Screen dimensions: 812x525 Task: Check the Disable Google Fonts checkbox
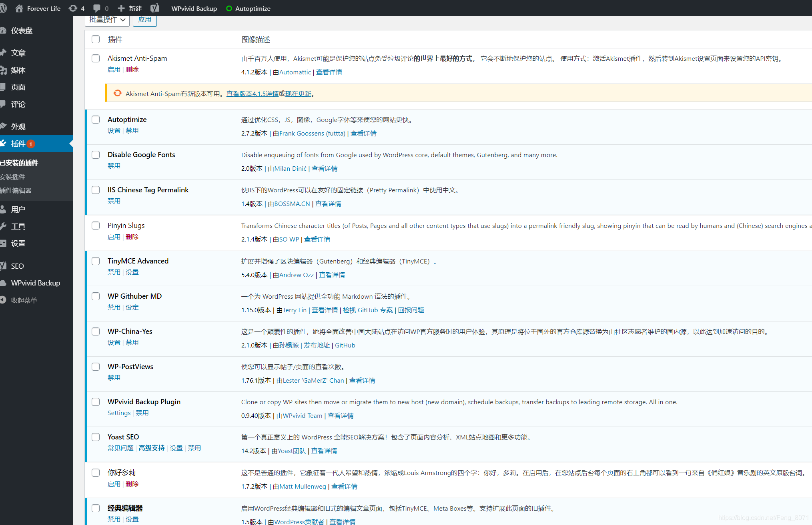pos(96,155)
